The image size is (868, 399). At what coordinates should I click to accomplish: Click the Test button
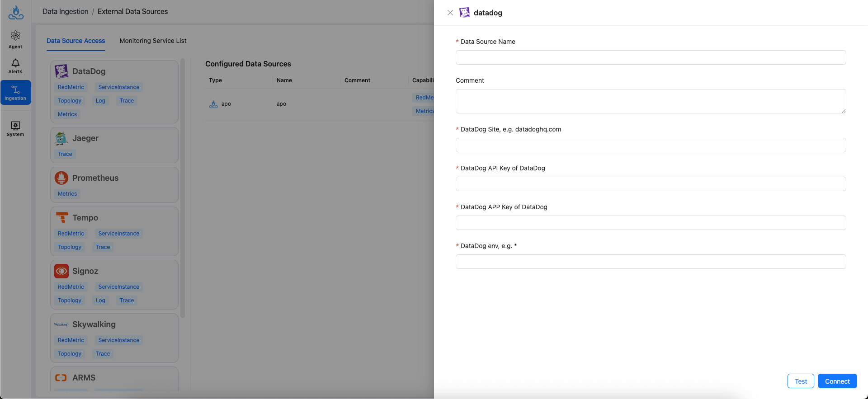800,381
